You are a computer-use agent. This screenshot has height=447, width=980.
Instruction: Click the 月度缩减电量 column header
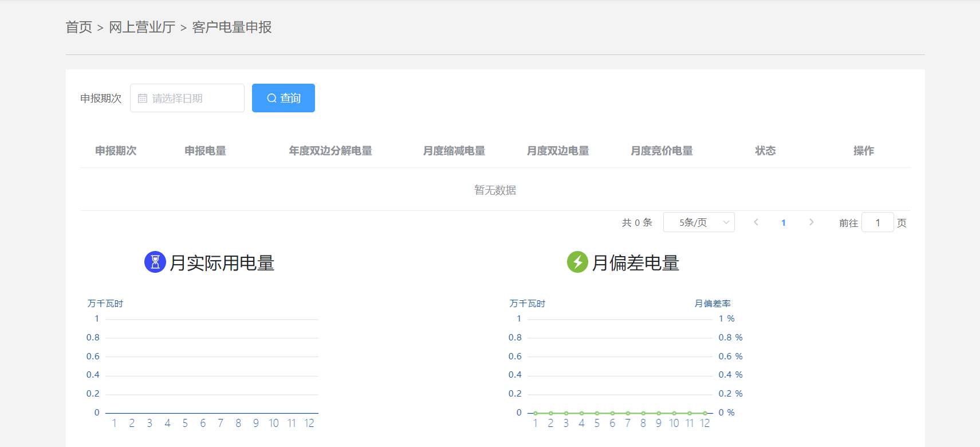[x=454, y=151]
